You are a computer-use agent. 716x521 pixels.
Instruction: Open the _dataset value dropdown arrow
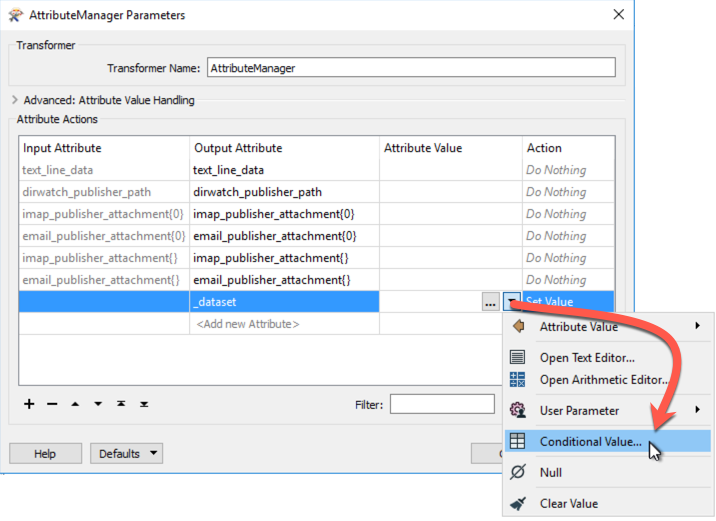point(511,301)
